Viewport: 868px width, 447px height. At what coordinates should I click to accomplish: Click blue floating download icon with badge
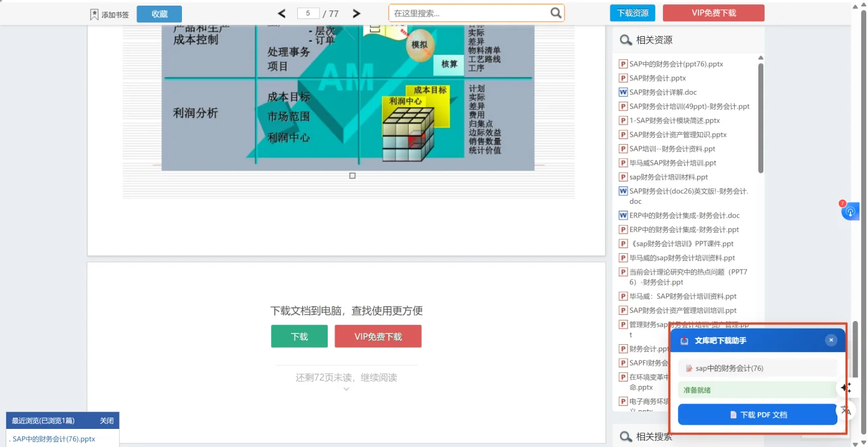850,212
